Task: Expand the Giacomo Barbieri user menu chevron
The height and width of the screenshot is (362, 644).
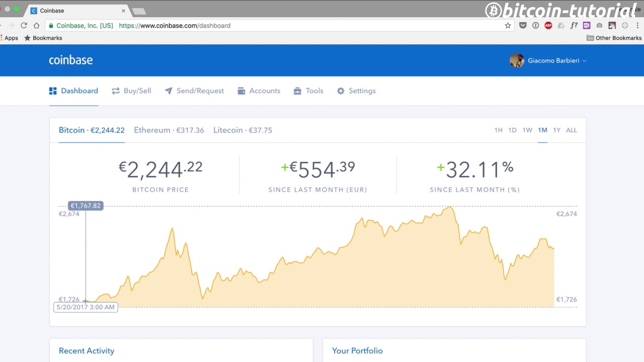Action: [x=584, y=61]
